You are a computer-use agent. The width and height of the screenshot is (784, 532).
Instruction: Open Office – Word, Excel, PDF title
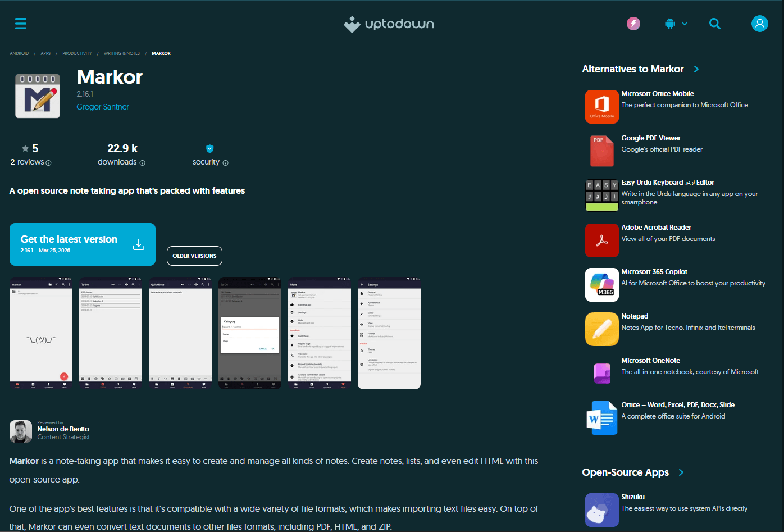678,405
